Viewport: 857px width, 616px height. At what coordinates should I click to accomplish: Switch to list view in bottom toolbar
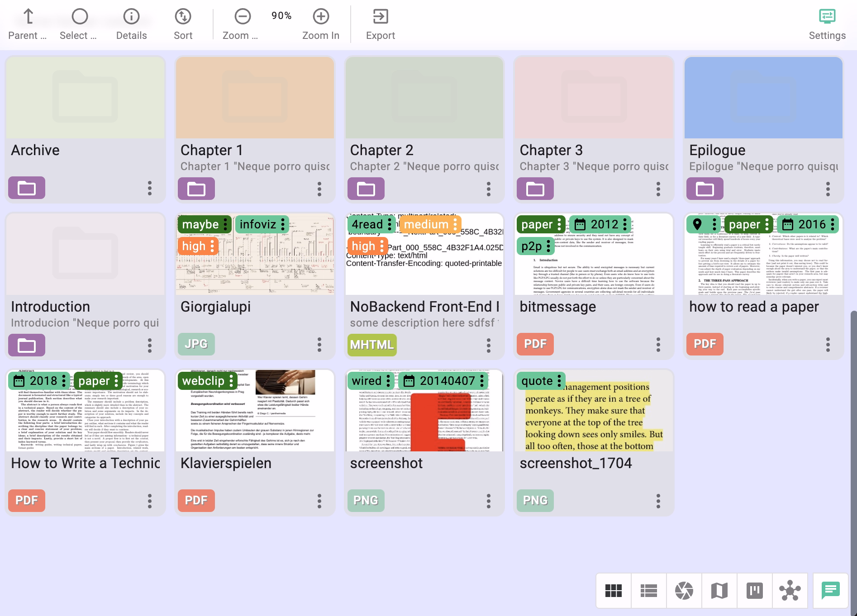click(x=648, y=590)
